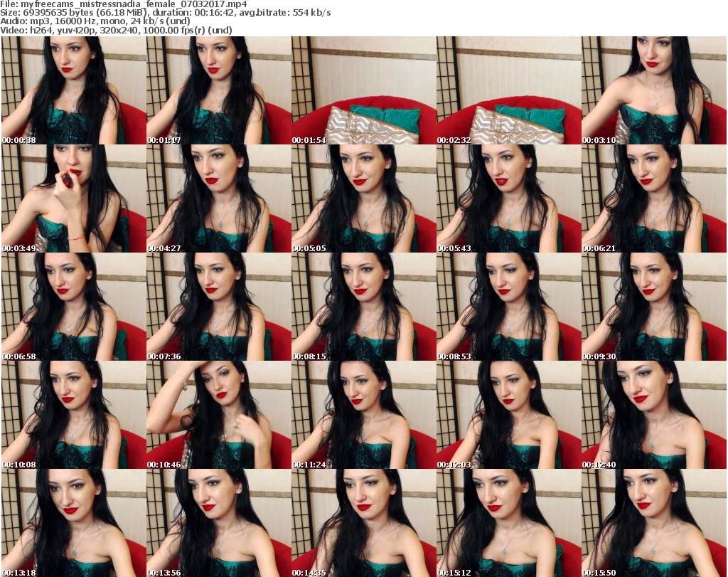
Task: Open the thumbnail timestamped 00:08:15
Action: click(x=364, y=307)
